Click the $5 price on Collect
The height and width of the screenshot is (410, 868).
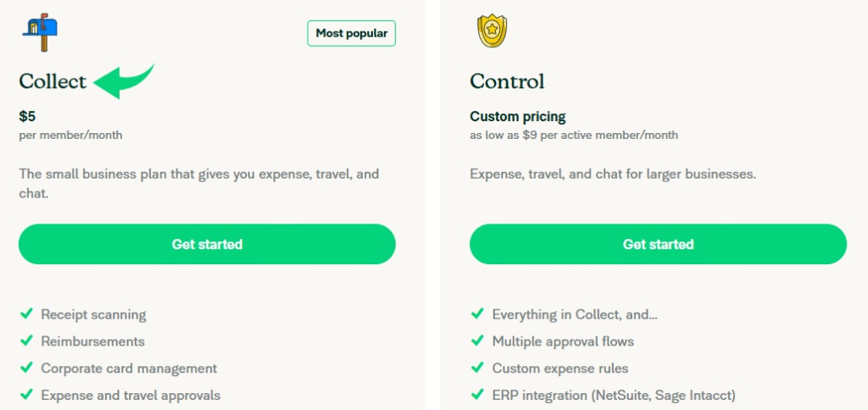point(27,117)
